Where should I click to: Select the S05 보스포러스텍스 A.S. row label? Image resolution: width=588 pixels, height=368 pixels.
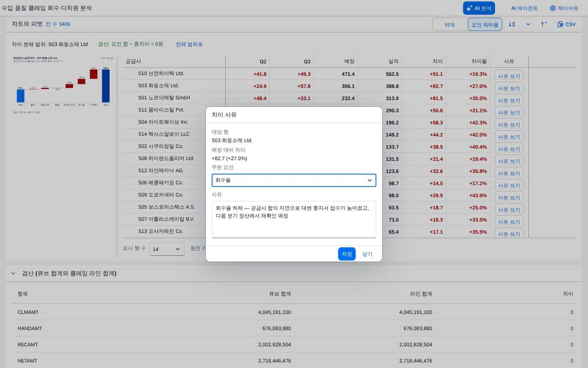click(167, 207)
